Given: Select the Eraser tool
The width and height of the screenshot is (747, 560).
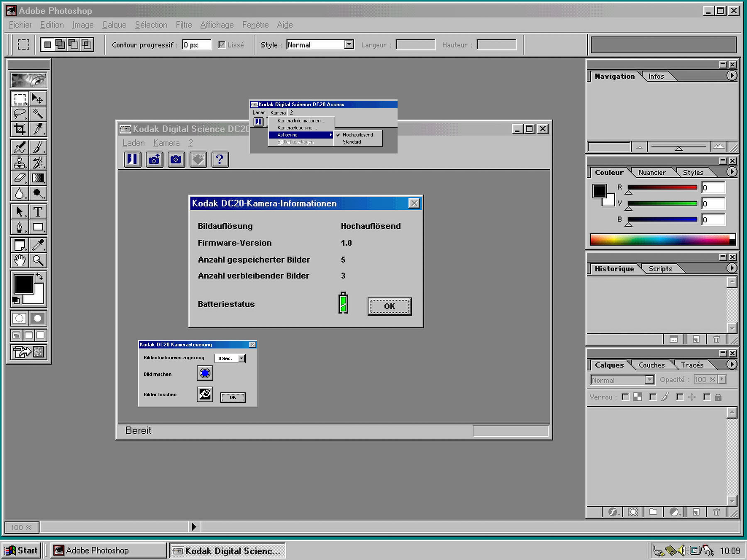Looking at the screenshot, I should 20,178.
